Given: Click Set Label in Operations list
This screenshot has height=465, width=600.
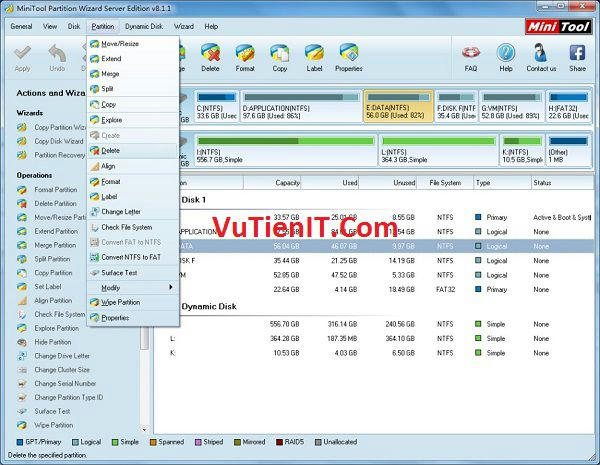Looking at the screenshot, I should click(x=47, y=286).
